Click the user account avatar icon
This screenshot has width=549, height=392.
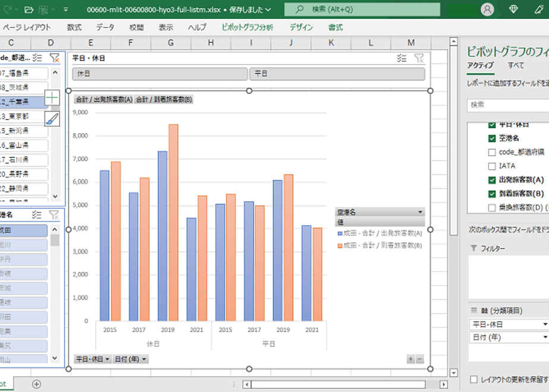(x=487, y=10)
